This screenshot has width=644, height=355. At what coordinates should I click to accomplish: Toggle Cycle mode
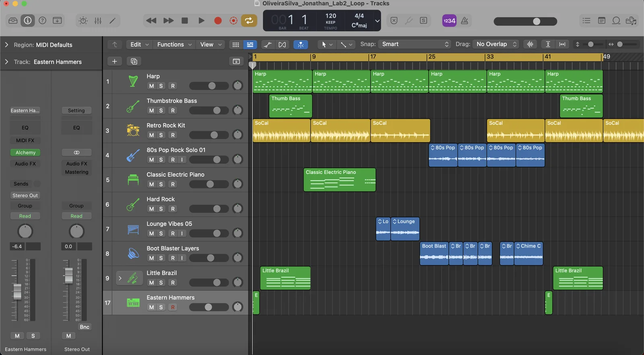[249, 21]
